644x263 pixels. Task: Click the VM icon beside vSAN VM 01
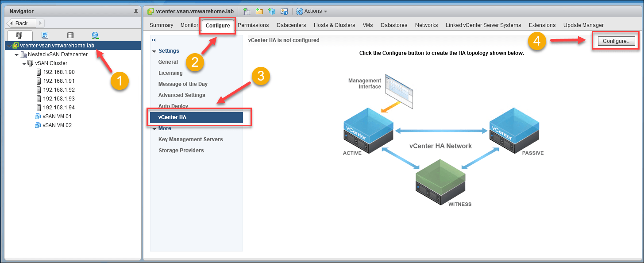pyautogui.click(x=38, y=116)
